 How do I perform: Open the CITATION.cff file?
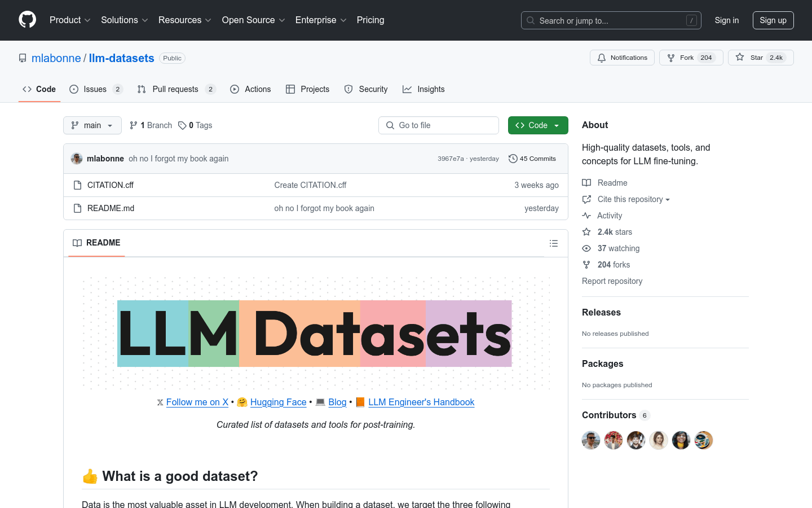coord(111,185)
